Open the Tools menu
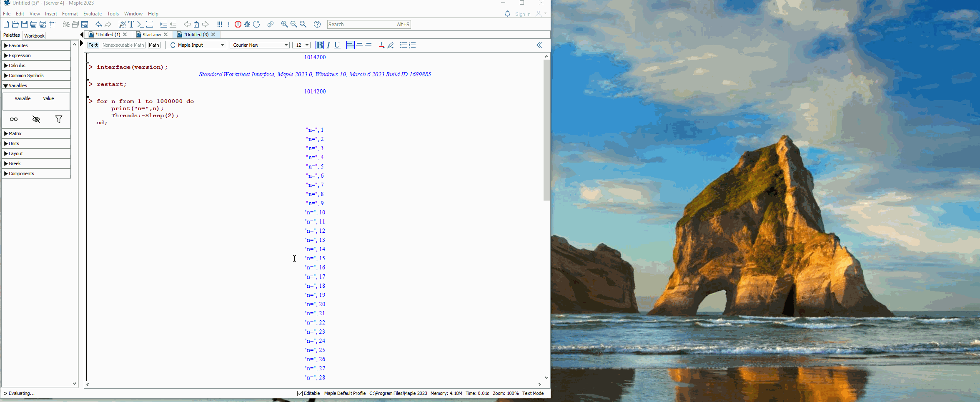980x402 pixels. [x=113, y=14]
